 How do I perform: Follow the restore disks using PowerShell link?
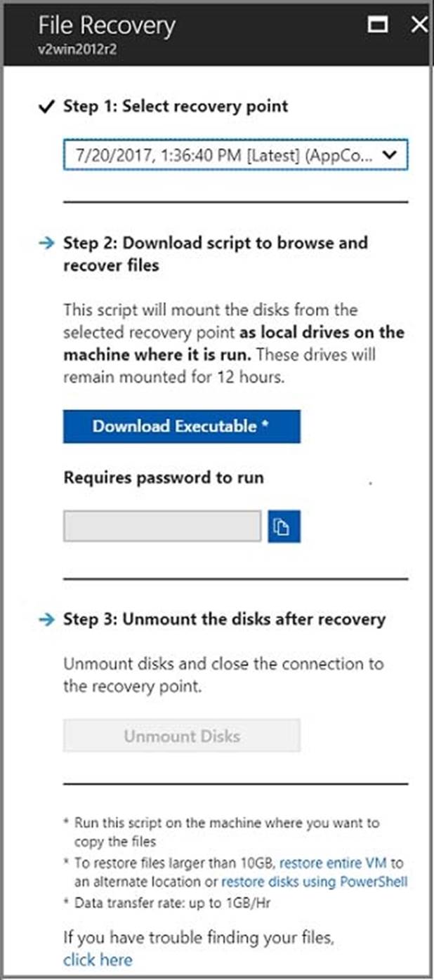[314, 882]
